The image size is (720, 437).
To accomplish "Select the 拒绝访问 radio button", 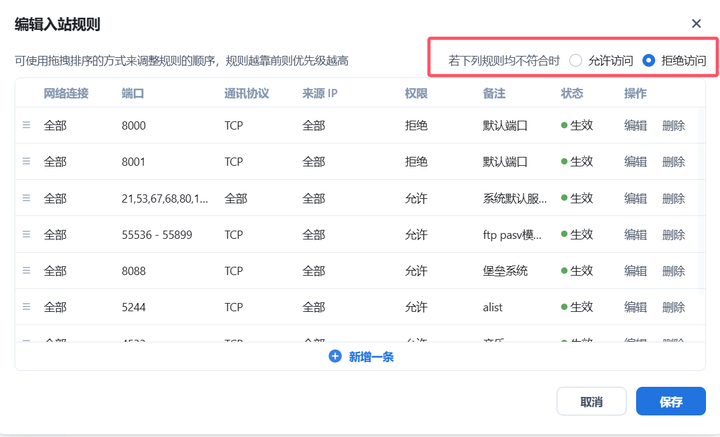I will (x=649, y=60).
